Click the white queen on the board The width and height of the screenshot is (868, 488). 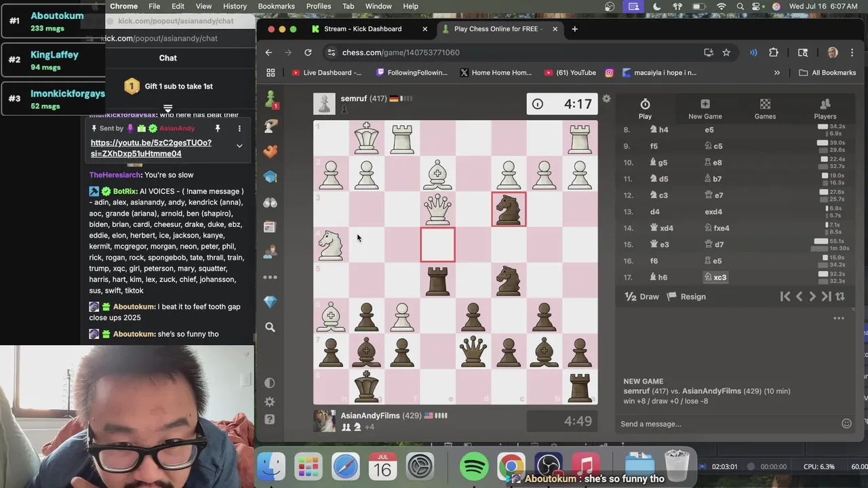(x=437, y=209)
